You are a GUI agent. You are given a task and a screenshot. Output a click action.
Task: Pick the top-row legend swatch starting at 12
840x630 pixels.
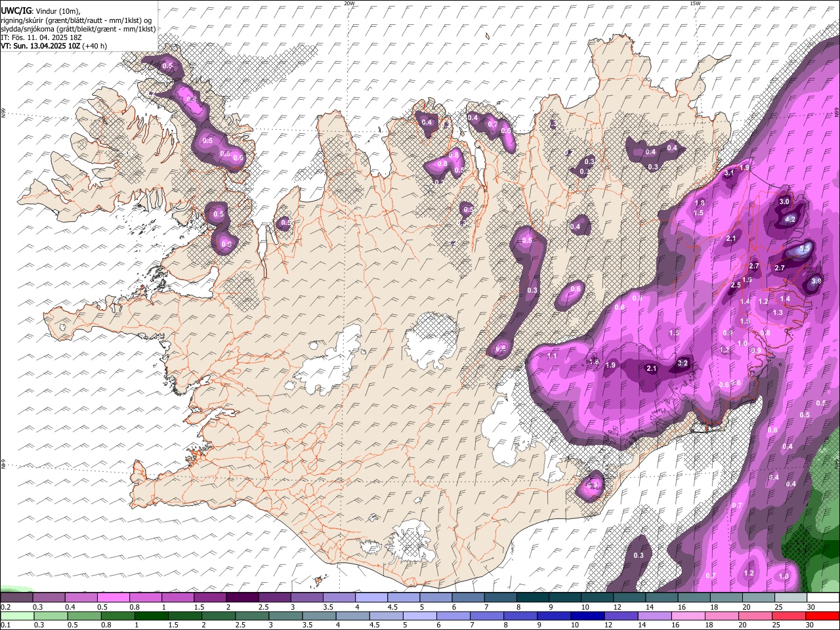[x=629, y=598]
